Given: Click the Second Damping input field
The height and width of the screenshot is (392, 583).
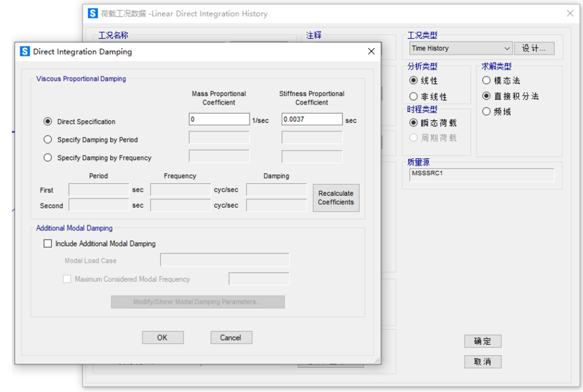Looking at the screenshot, I should (276, 205).
